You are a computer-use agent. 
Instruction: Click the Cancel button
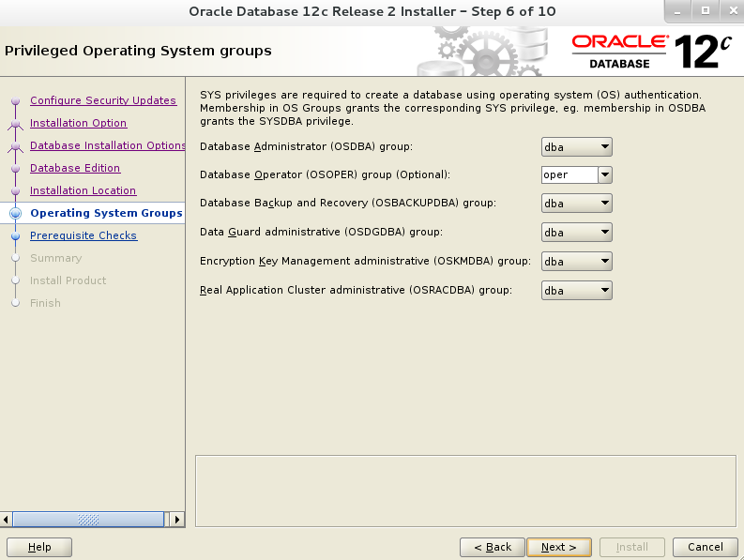(706, 547)
